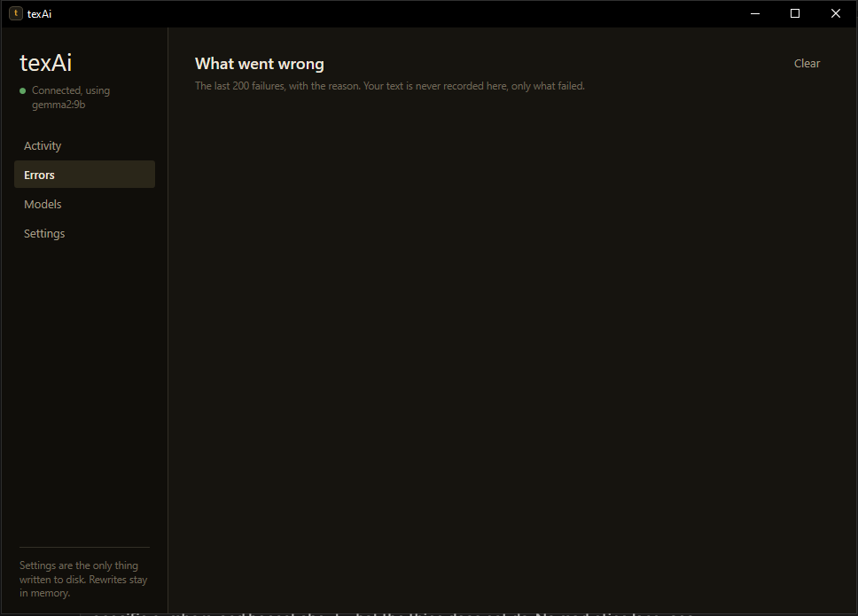This screenshot has width=858, height=616.
Task: Maximize the texAi window
Action: [795, 13]
